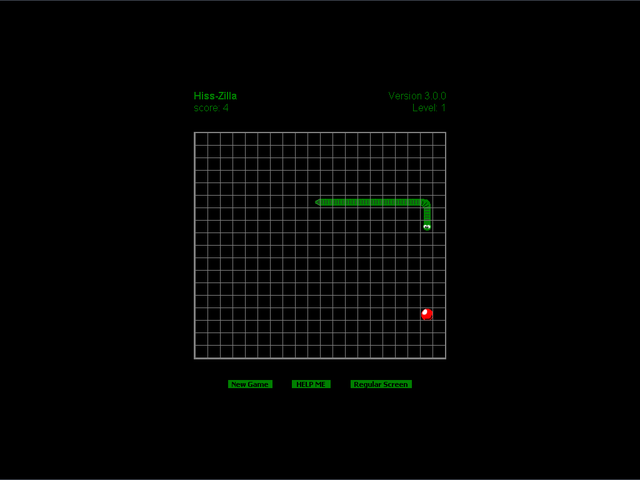This screenshot has height=480, width=640.
Task: Click the 'score: 4' label
Action: click(211, 108)
